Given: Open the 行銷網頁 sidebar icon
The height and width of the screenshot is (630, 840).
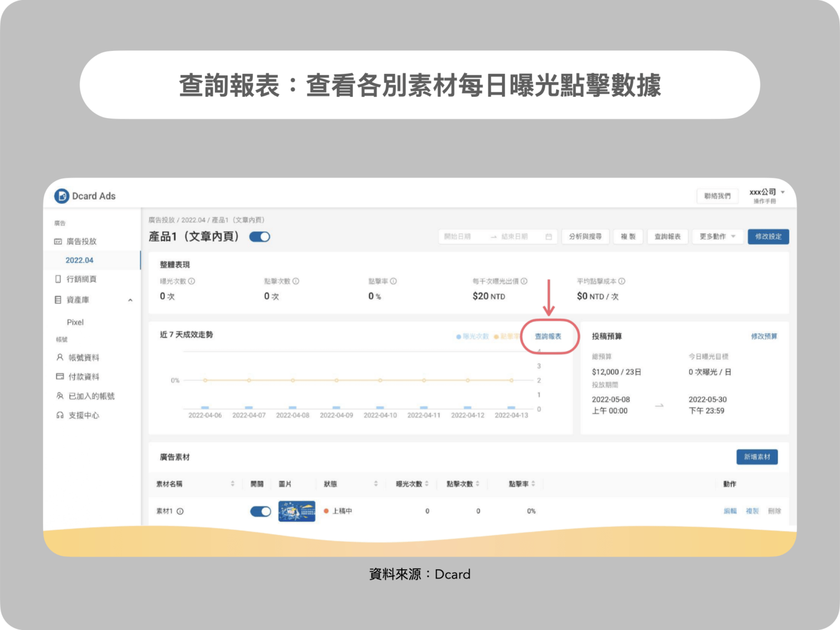Looking at the screenshot, I should (x=59, y=279).
